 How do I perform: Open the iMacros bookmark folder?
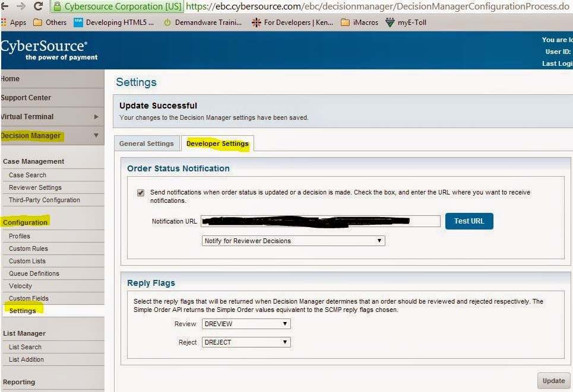360,23
